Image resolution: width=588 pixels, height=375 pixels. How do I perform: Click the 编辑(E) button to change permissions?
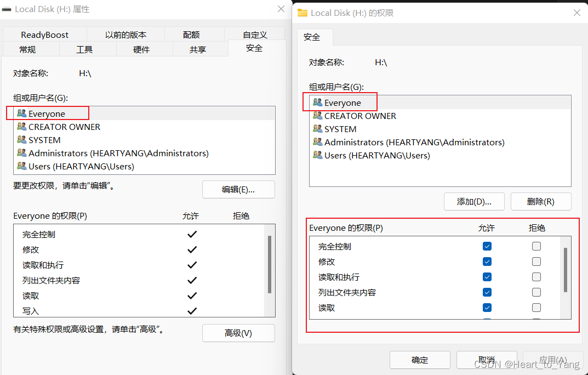[238, 189]
